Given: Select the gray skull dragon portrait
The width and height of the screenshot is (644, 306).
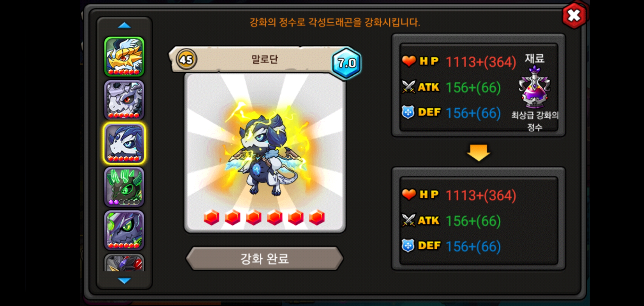Looking at the screenshot, I should (124, 100).
